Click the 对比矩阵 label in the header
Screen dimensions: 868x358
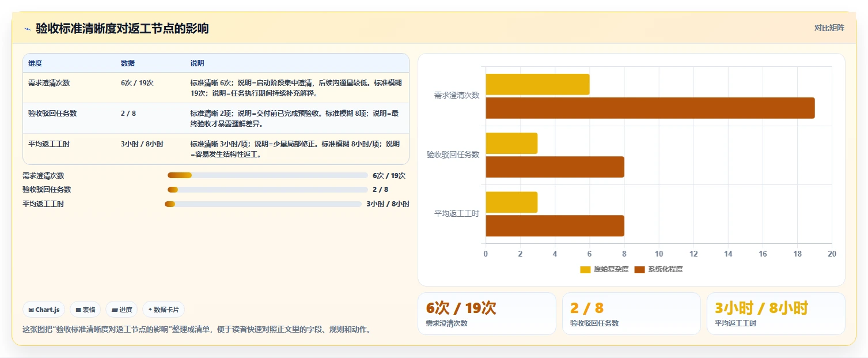point(829,28)
